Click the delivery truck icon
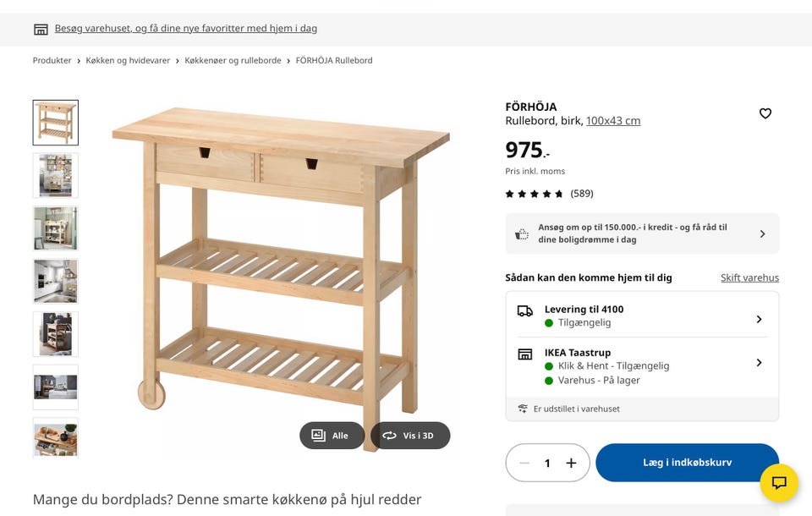This screenshot has height=516, width=812. coord(524,310)
